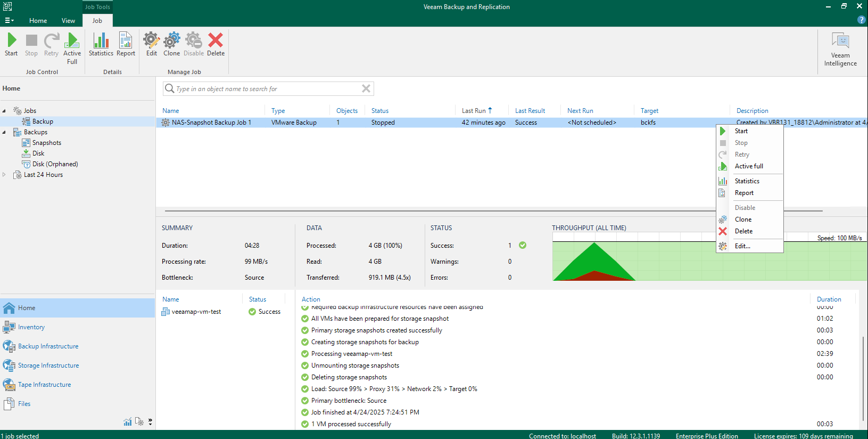The height and width of the screenshot is (439, 868).
Task: Click the Disable ribbon icon
Action: click(194, 45)
